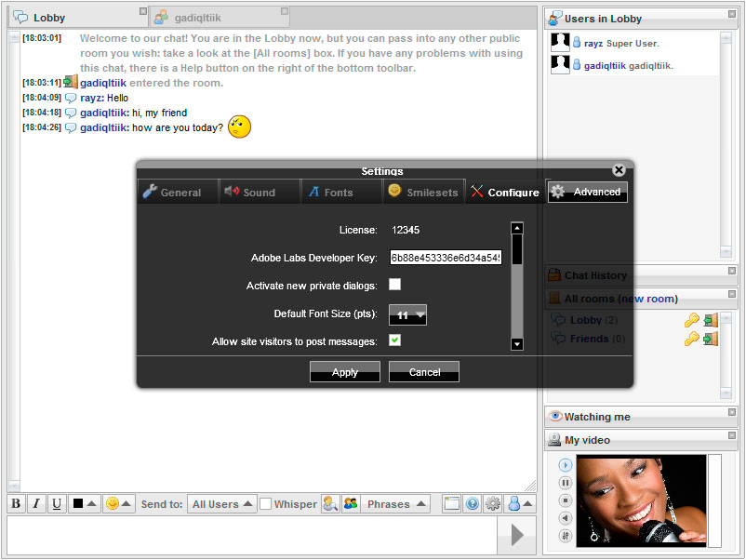This screenshot has height=560, width=746.
Task: Click the underline formatting button
Action: [57, 504]
